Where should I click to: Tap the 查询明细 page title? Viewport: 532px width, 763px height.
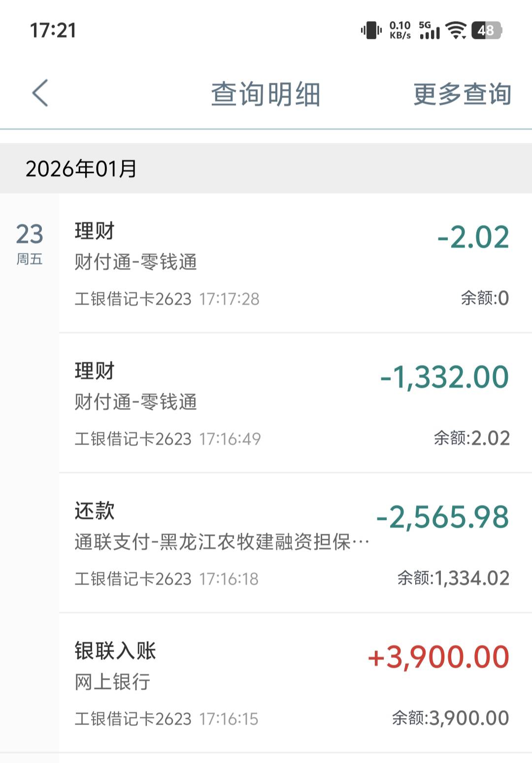point(266,94)
